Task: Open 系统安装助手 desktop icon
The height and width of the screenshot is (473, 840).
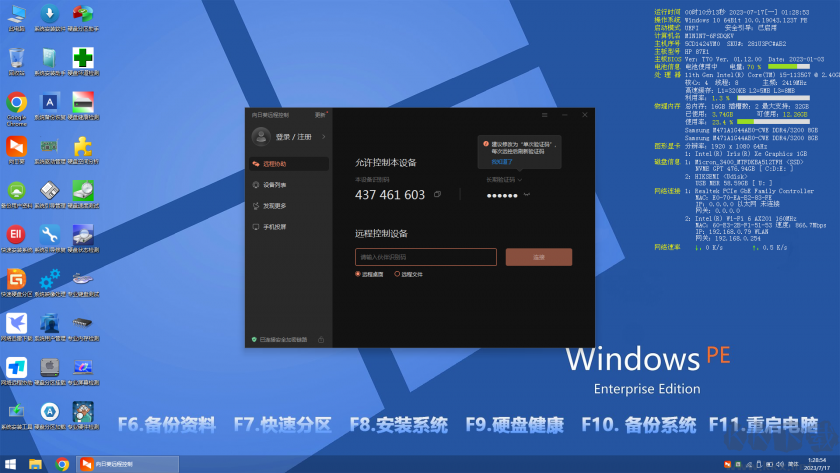Action: pos(50,62)
